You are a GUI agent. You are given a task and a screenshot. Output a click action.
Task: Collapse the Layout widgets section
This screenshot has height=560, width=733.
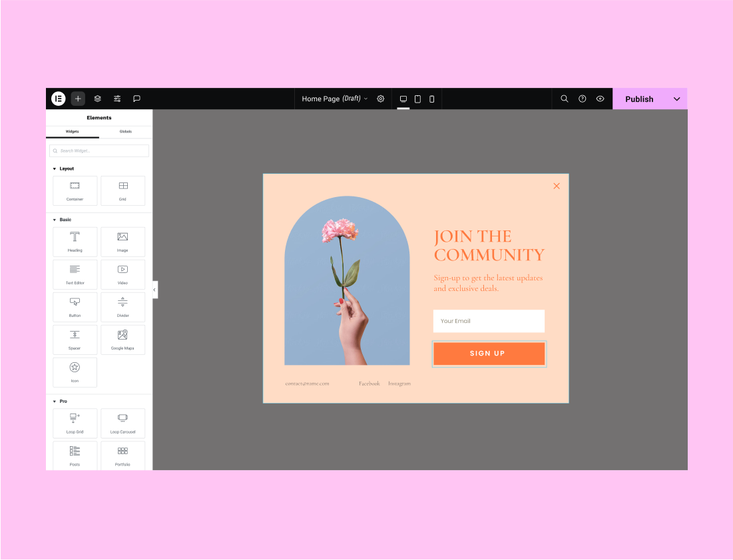point(55,169)
